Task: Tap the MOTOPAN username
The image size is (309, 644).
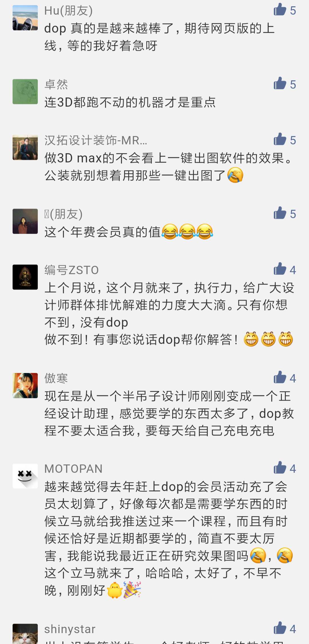Action: [x=73, y=469]
